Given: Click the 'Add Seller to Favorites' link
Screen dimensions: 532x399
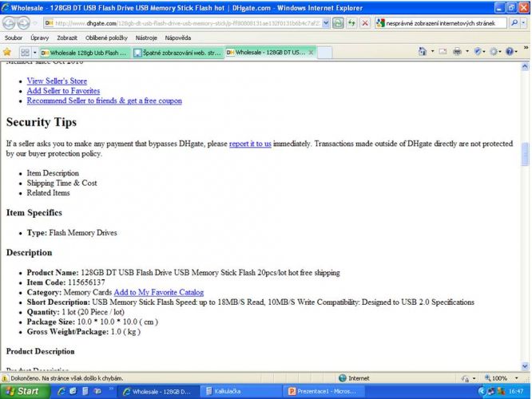Looking at the screenshot, I should (x=63, y=91).
